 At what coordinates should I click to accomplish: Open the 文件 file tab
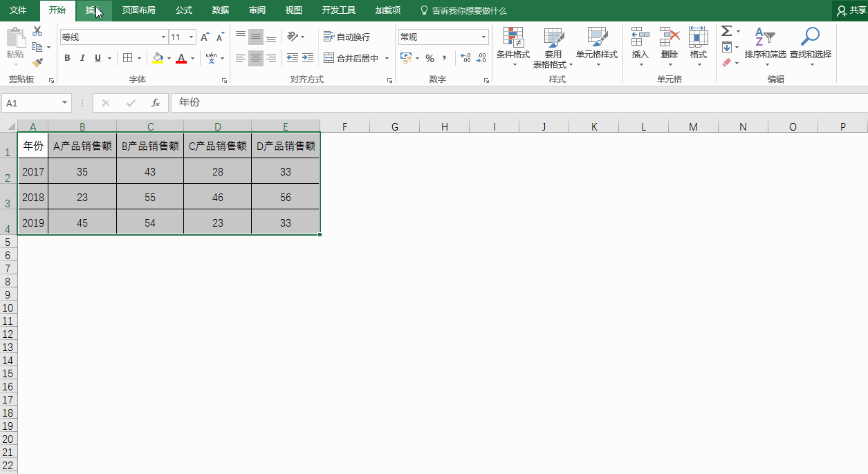pos(18,10)
